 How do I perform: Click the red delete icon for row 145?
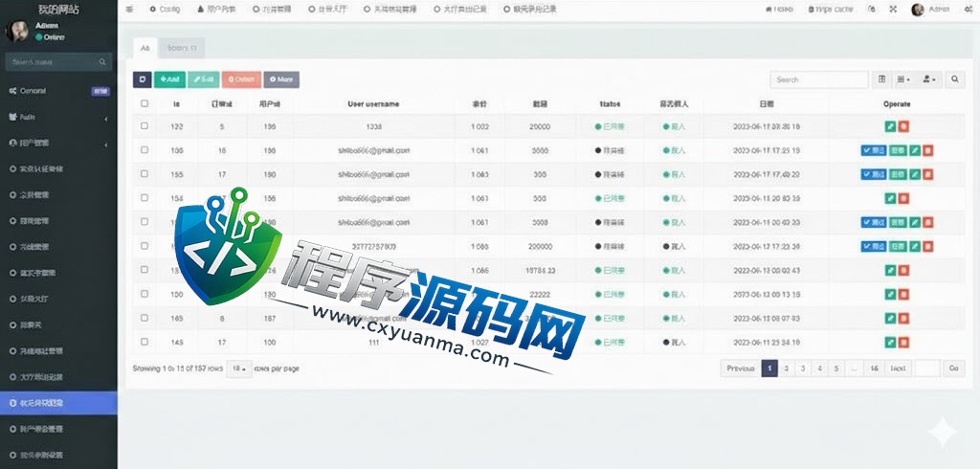tap(903, 342)
